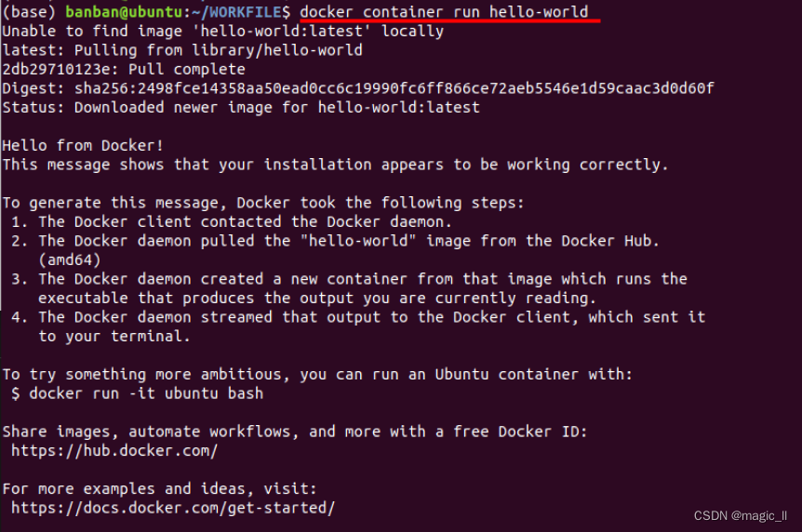Click the https://hub.docker.com/ link
The height and width of the screenshot is (532, 802).
click(x=114, y=451)
